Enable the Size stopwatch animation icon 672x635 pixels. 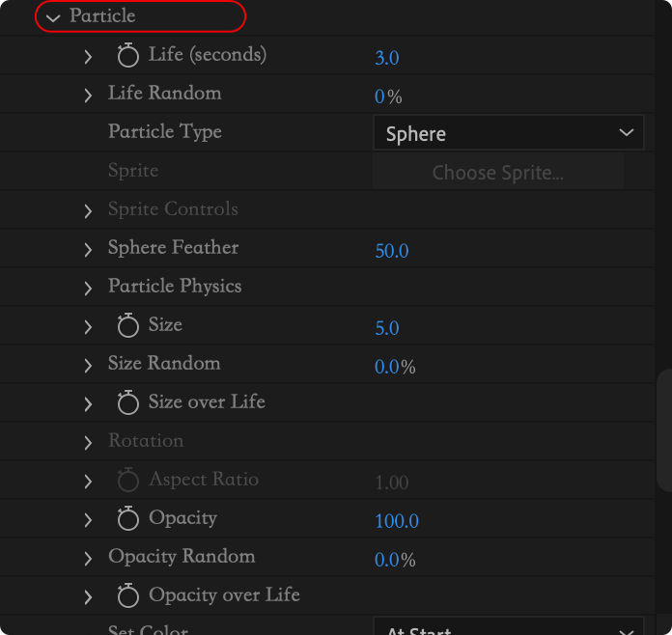pyautogui.click(x=128, y=325)
